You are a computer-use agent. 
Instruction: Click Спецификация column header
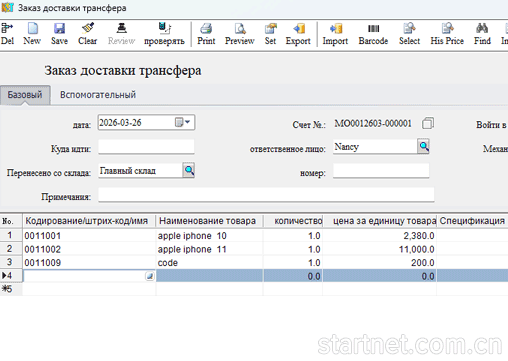tap(472, 221)
